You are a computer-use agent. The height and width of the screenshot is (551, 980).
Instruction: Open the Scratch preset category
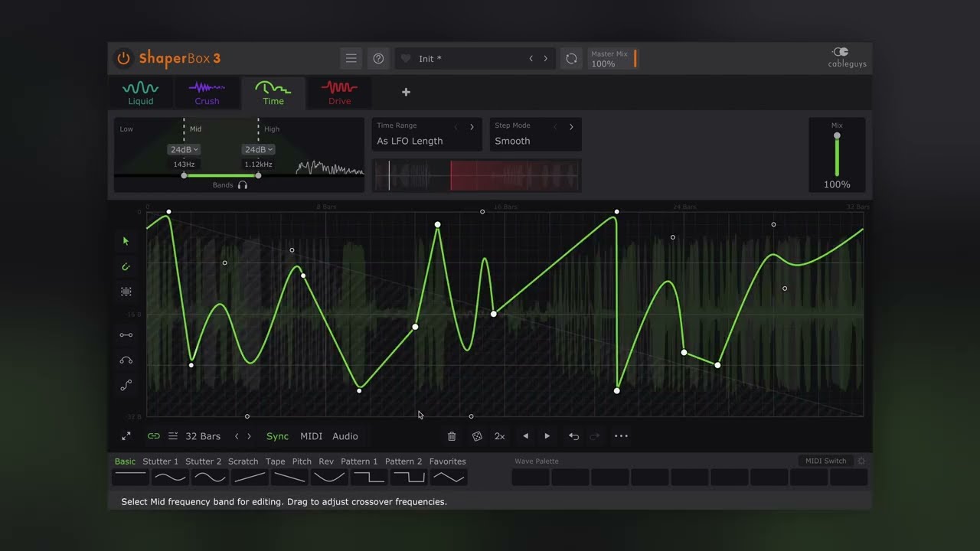[243, 461]
